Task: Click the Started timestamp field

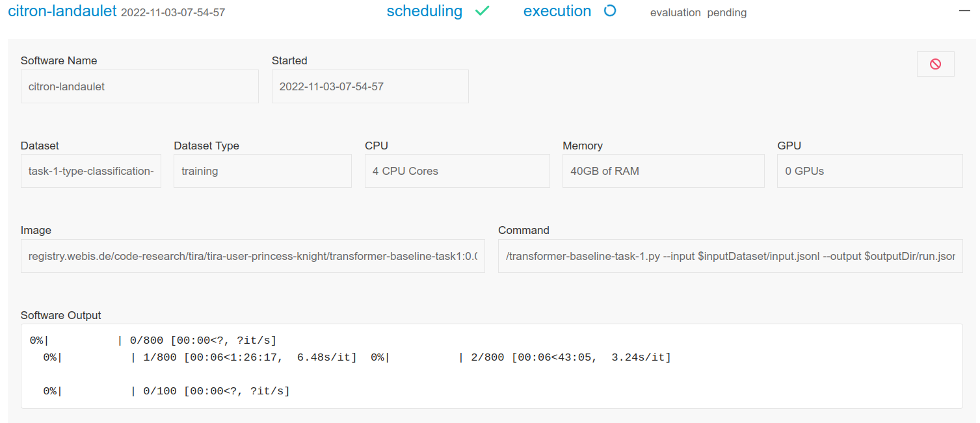Action: pyautogui.click(x=370, y=86)
